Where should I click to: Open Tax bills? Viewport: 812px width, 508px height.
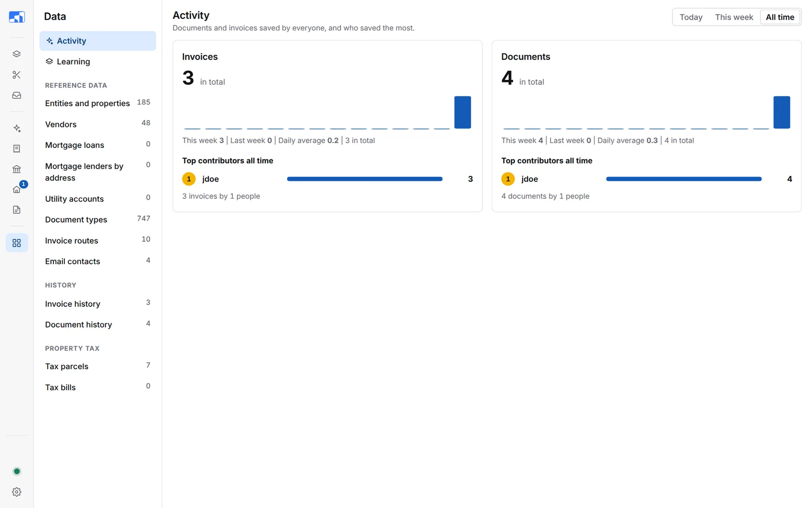tap(97, 387)
